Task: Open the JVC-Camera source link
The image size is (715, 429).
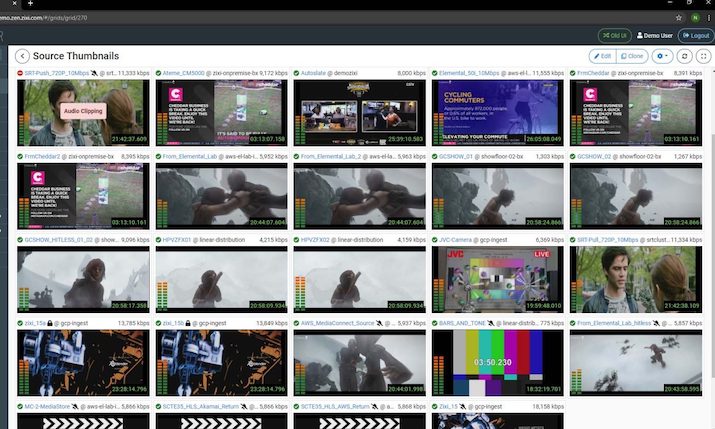Action: coord(455,240)
